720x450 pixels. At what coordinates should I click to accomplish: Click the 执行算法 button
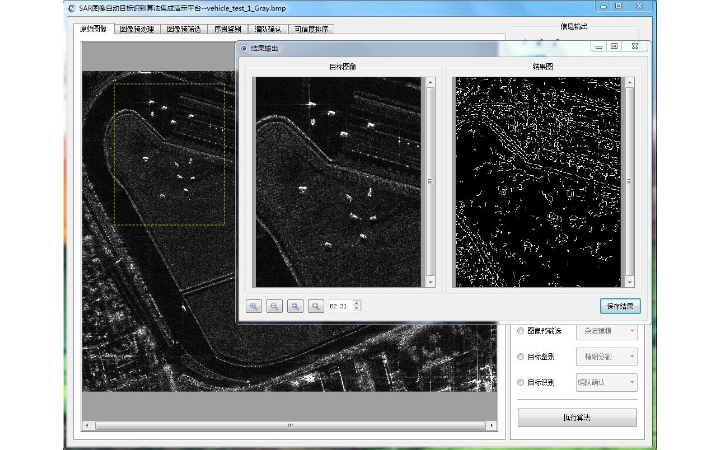coord(577,418)
